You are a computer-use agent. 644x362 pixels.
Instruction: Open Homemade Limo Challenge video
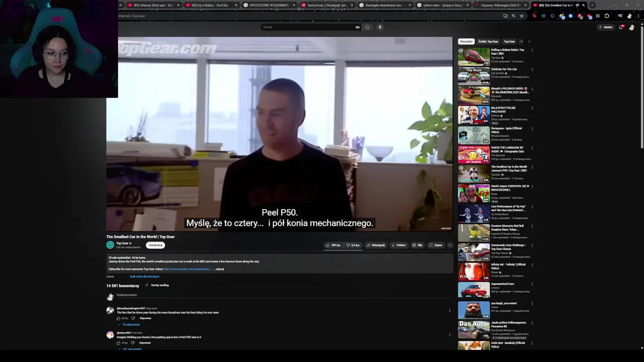click(x=473, y=252)
